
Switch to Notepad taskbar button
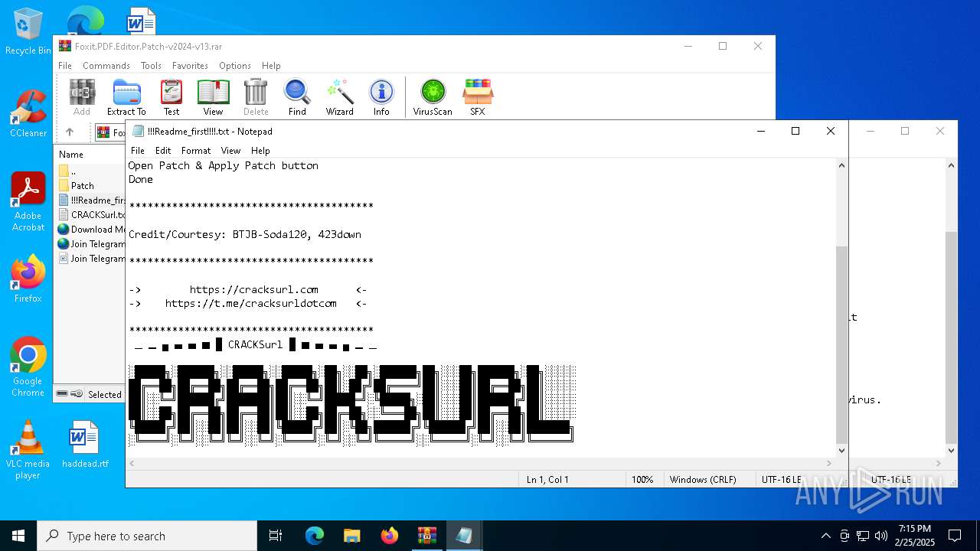(x=464, y=536)
